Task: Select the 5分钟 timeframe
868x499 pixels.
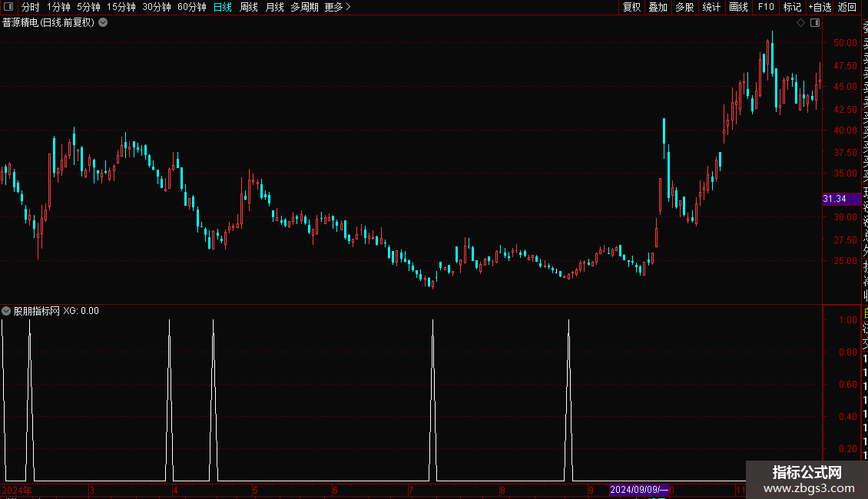Action: 88,7
